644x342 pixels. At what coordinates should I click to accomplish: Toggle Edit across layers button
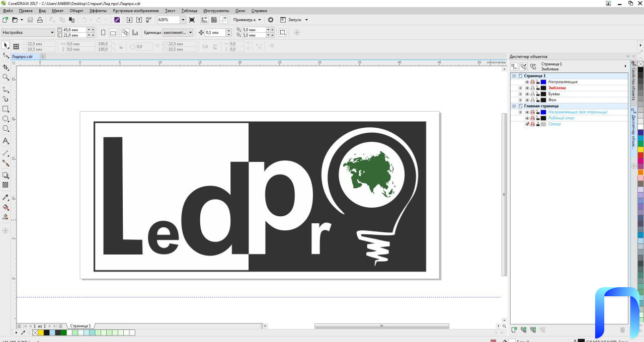pyautogui.click(x=524, y=66)
